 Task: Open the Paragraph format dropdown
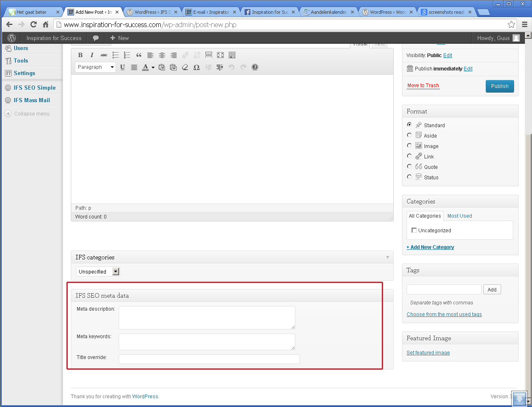(x=95, y=67)
